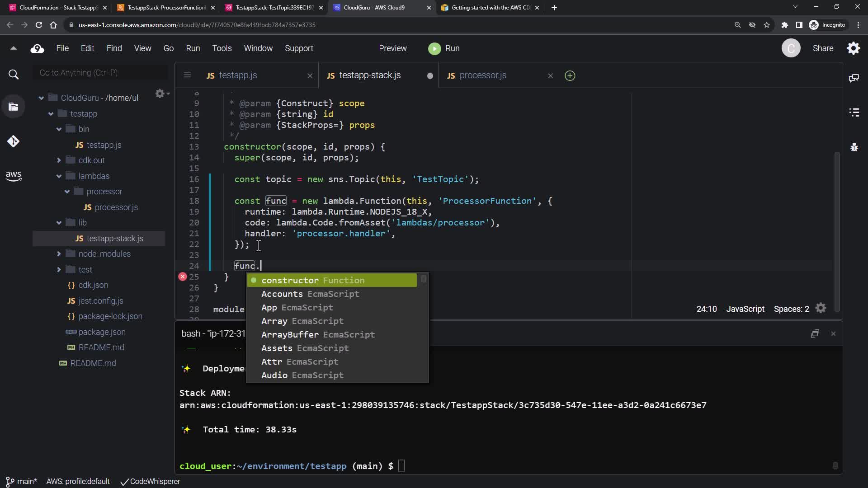
Task: Expand the node_modules folder
Action: 59,254
